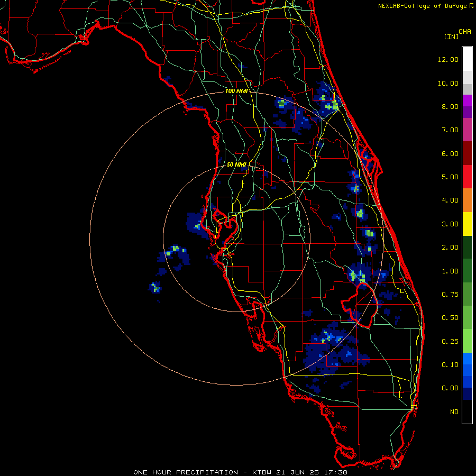Screen dimensions: 476x476
Task: Click the 0.00 scale label
Action: tap(450, 388)
